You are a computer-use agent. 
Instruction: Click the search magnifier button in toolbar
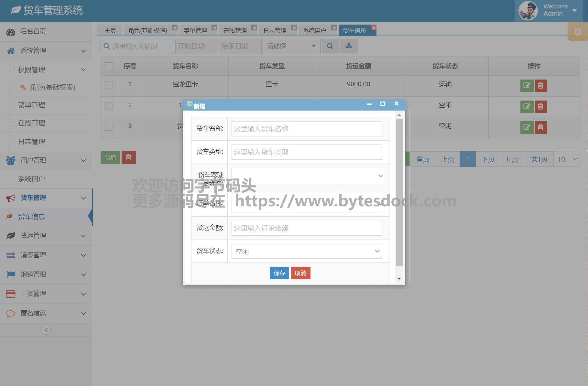[330, 46]
